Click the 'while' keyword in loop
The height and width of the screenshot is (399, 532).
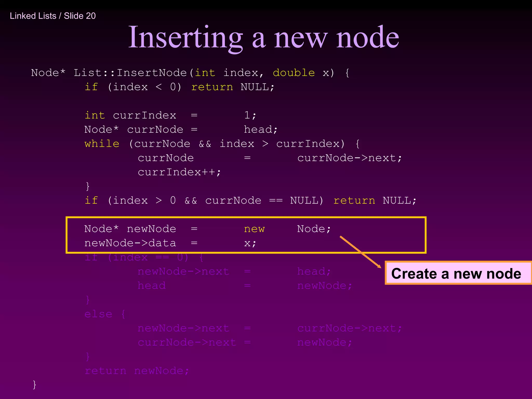(102, 144)
